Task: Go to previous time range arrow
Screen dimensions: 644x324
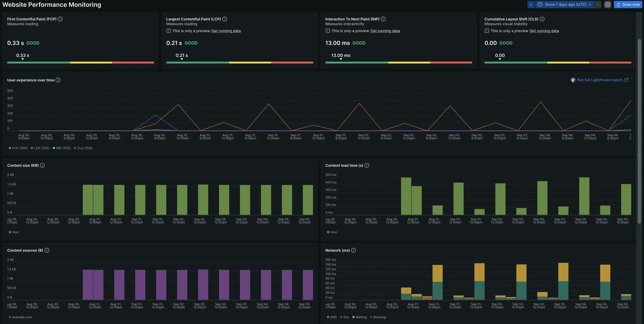Action: point(531,5)
